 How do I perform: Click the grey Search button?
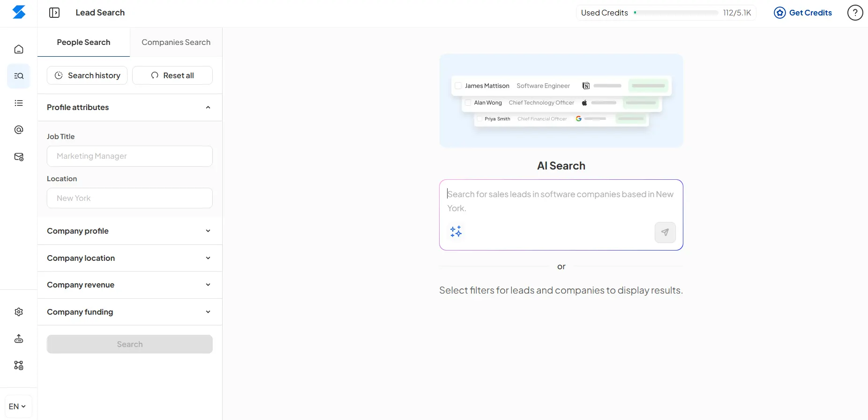[130, 344]
